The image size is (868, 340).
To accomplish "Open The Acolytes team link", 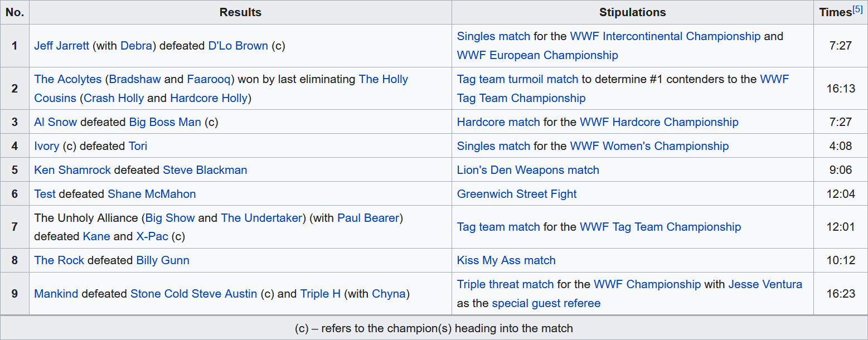I will [68, 79].
